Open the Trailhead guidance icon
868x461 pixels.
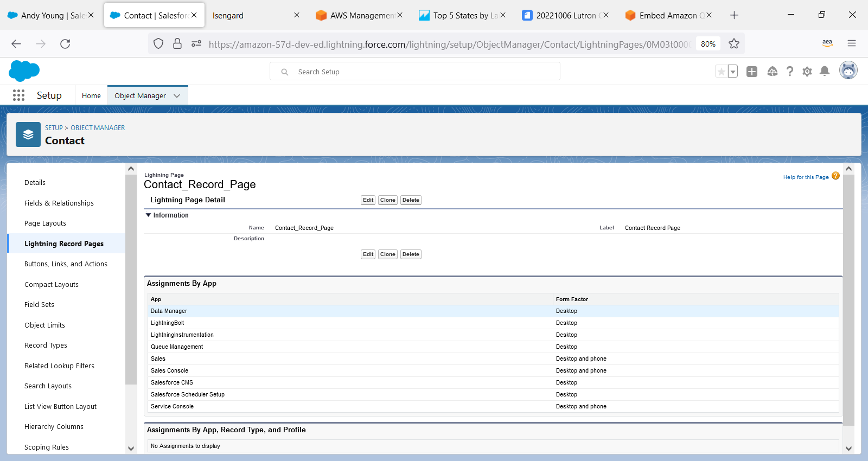coord(773,72)
